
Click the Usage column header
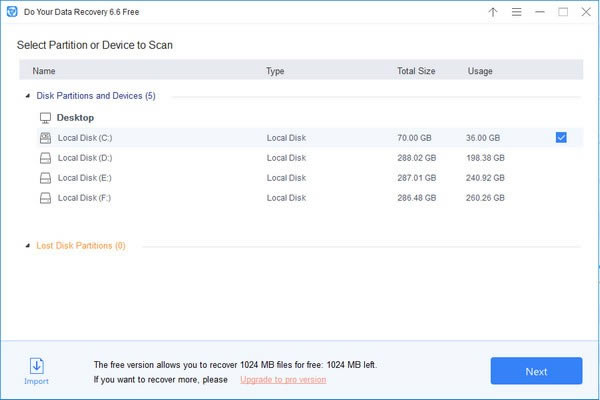(479, 72)
